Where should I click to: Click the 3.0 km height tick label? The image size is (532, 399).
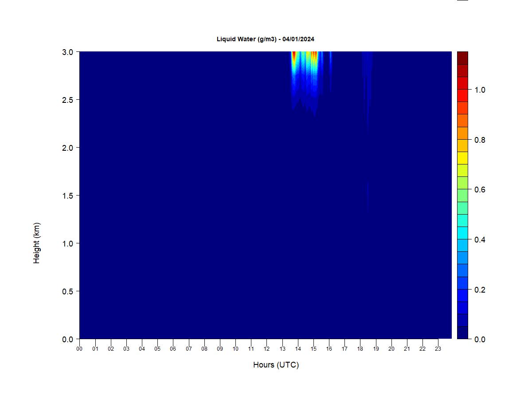68,52
